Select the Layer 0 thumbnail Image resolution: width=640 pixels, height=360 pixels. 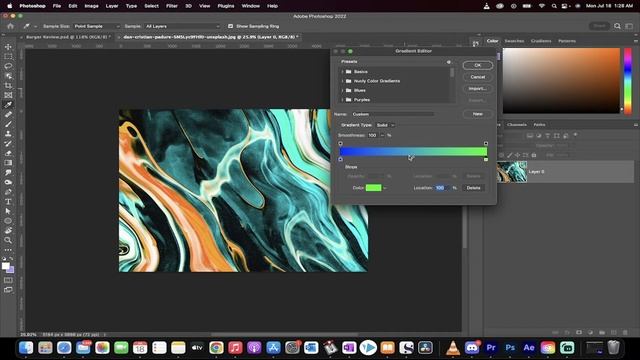click(512, 171)
